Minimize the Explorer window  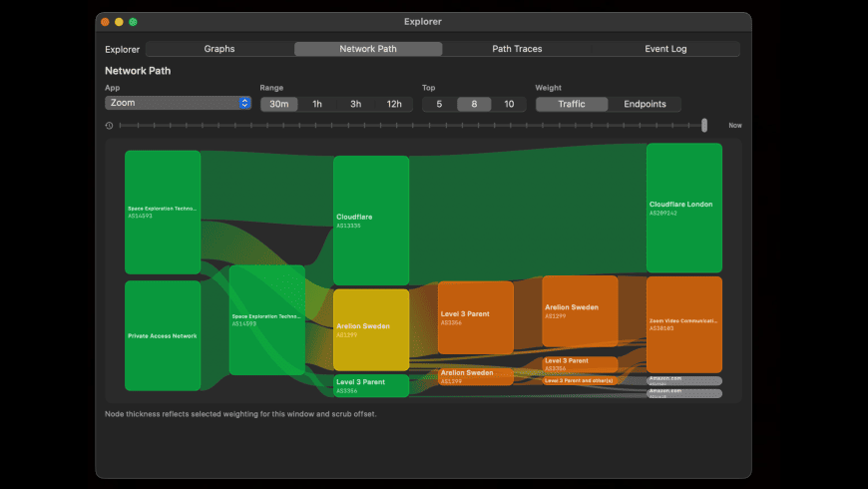tap(119, 22)
